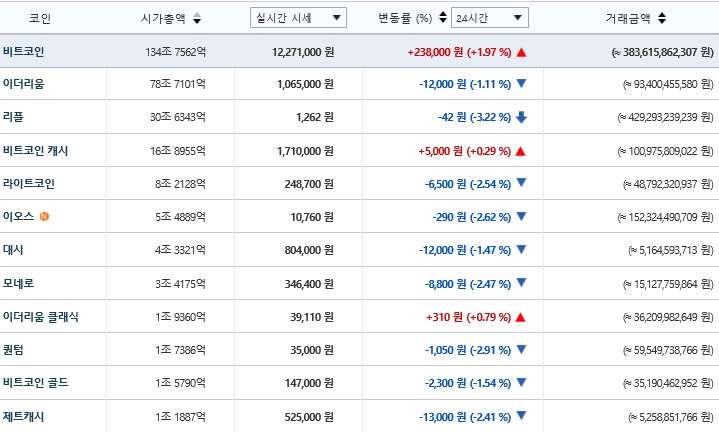Click volume 59,549,738,766 원

[x=668, y=350]
